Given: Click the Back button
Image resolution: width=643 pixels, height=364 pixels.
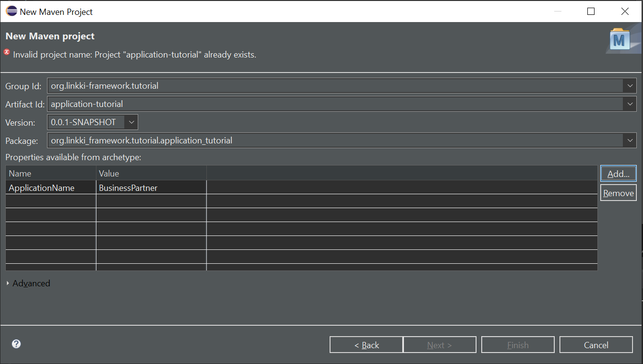Looking at the screenshot, I should pos(366,344).
